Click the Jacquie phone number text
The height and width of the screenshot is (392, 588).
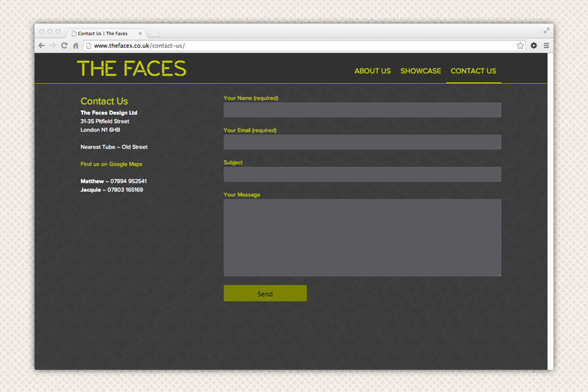click(112, 190)
